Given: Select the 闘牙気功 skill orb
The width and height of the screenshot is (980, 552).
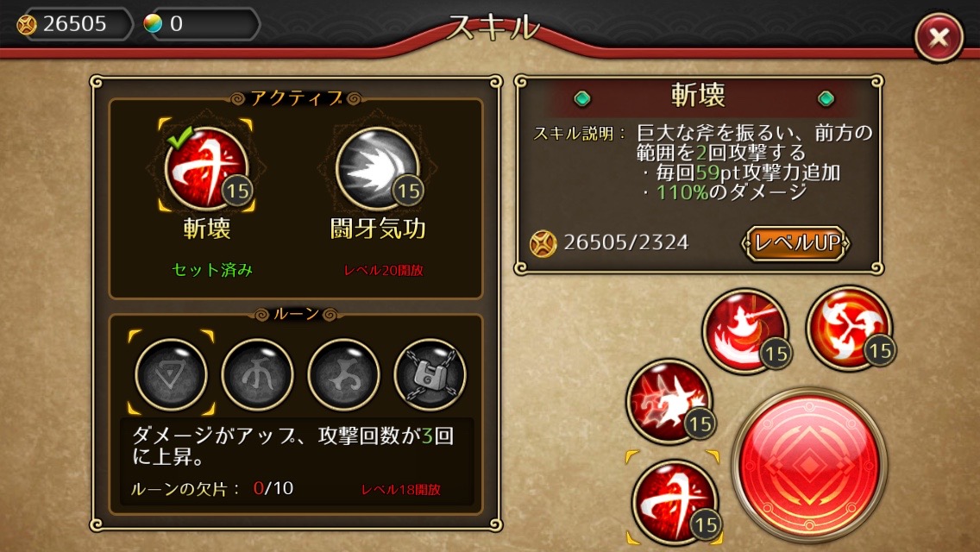Looking at the screenshot, I should [x=378, y=169].
